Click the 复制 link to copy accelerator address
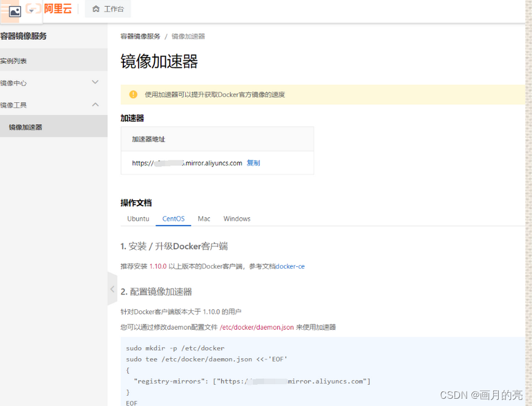This screenshot has height=406, width=532. click(254, 163)
